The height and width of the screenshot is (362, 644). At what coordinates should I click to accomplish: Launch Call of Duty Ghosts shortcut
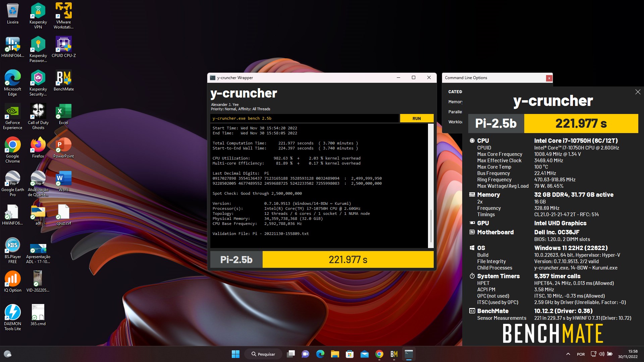click(38, 116)
